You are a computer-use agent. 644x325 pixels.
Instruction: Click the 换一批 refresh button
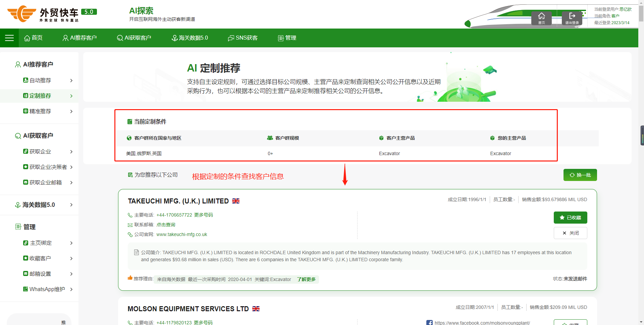click(580, 175)
